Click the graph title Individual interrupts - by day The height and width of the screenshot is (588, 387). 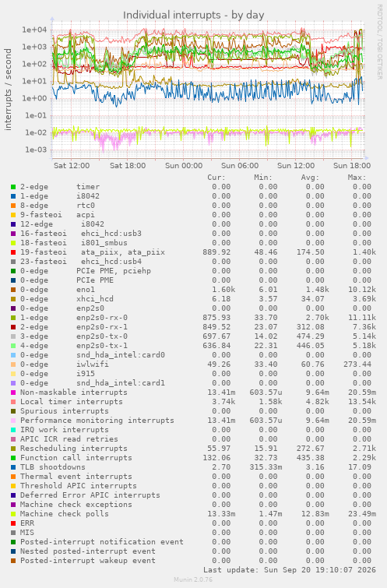tap(193, 15)
